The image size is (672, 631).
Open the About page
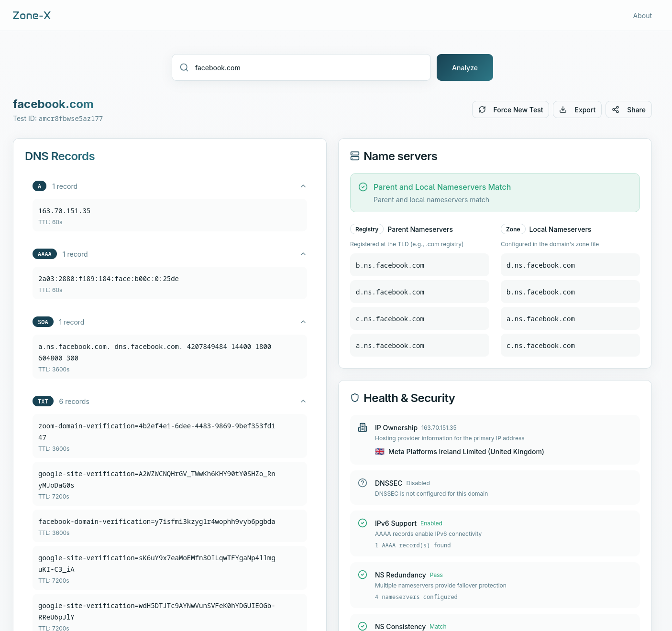coord(642,16)
